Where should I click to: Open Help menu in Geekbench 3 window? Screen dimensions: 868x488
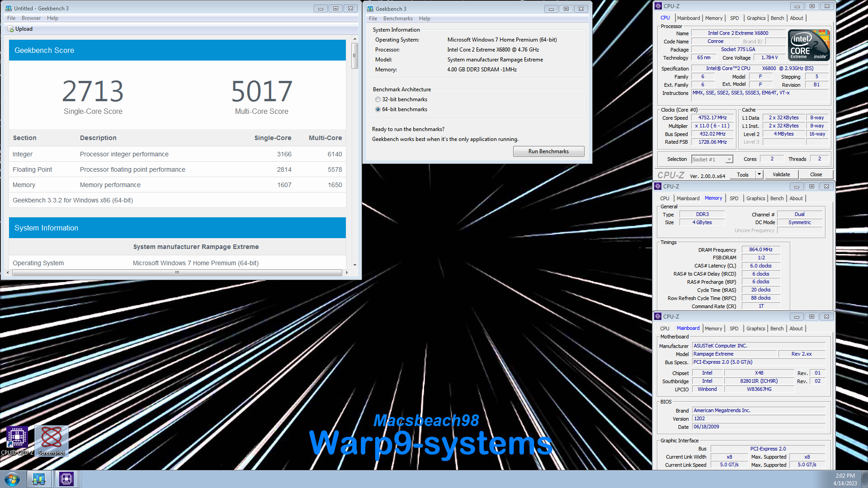pos(425,19)
